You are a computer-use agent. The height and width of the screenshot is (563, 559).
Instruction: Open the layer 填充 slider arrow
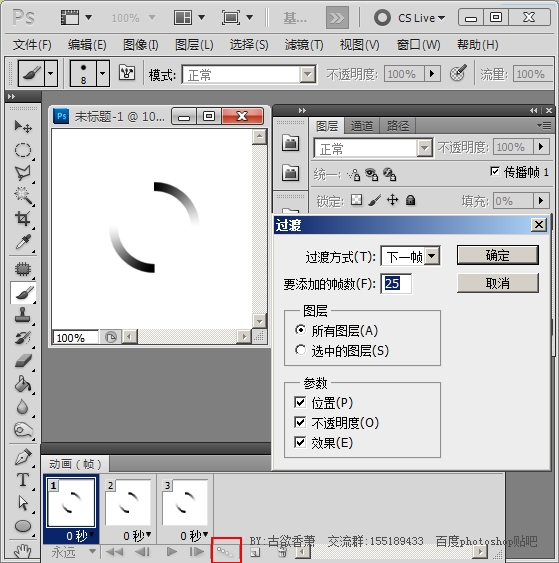pyautogui.click(x=541, y=200)
